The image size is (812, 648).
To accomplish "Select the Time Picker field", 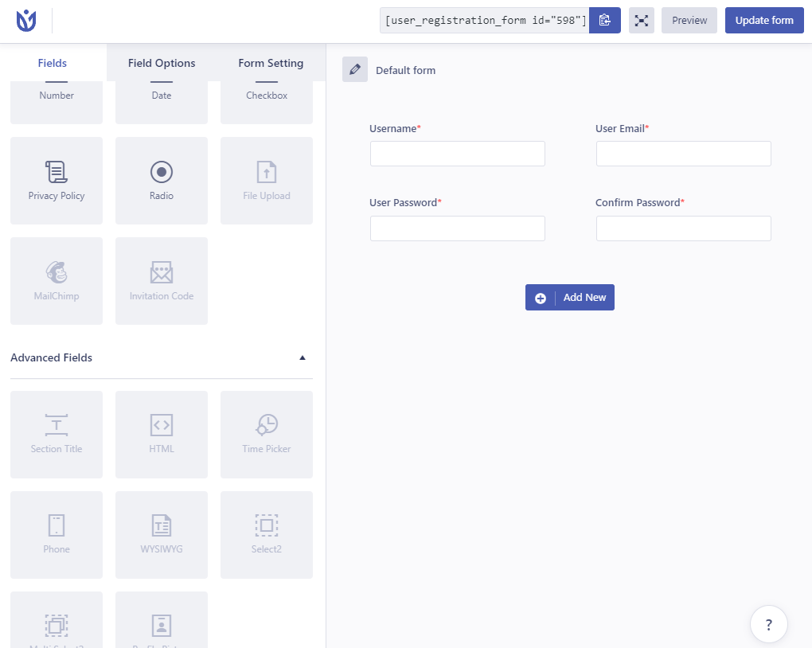I will [267, 434].
